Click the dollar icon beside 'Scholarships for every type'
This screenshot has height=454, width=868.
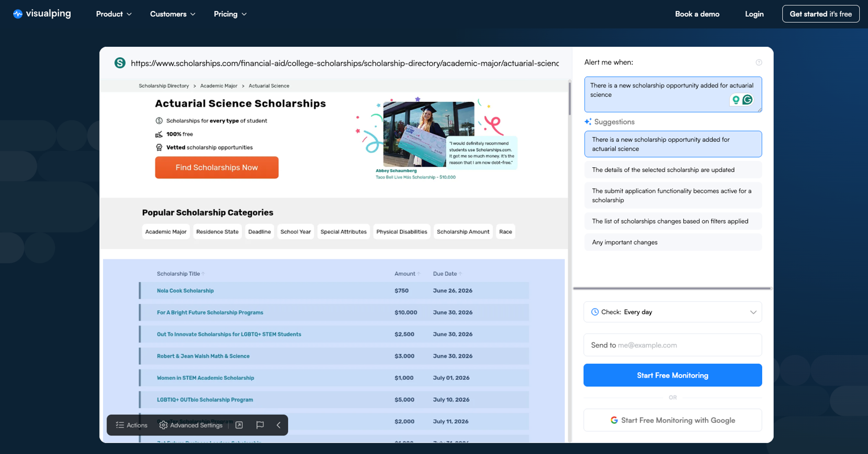tap(159, 121)
